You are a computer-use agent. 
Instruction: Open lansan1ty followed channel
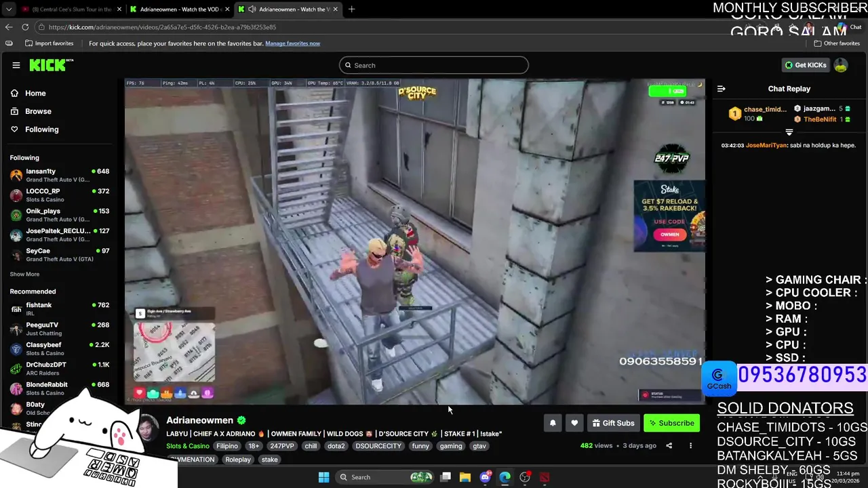pyautogui.click(x=60, y=175)
